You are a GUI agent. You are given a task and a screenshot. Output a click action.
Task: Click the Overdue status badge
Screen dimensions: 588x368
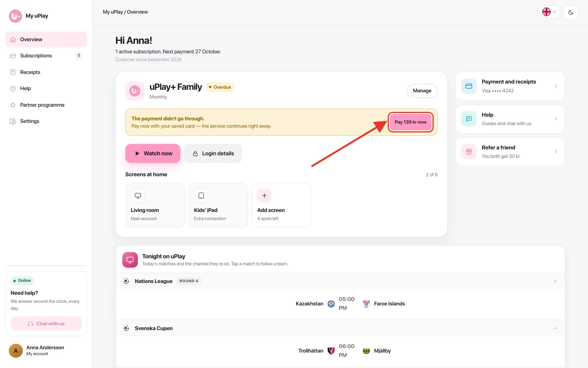click(x=220, y=87)
